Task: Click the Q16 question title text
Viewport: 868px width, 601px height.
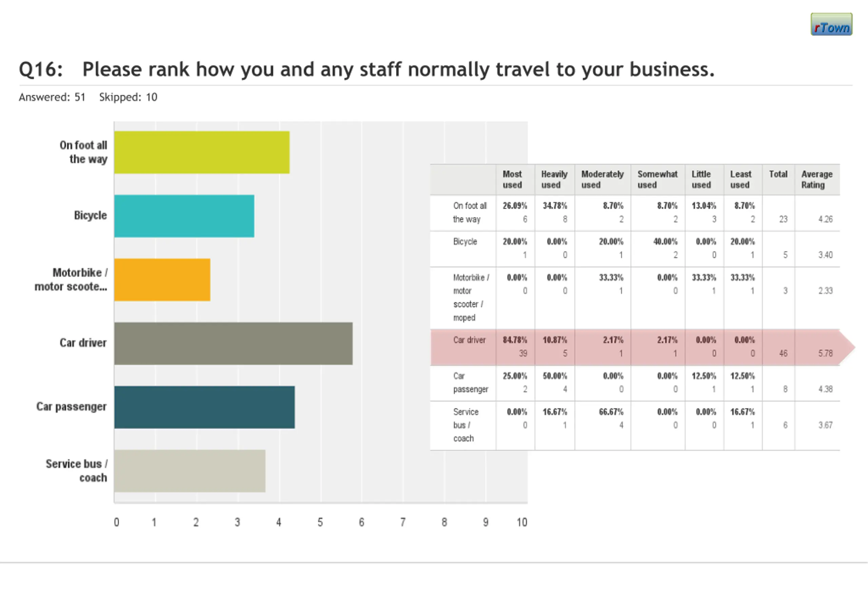Action: [366, 69]
